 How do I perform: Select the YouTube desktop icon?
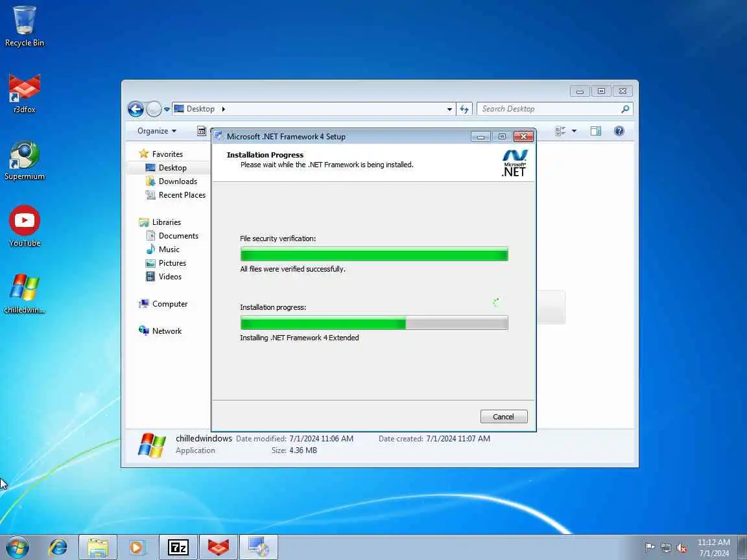(24, 226)
